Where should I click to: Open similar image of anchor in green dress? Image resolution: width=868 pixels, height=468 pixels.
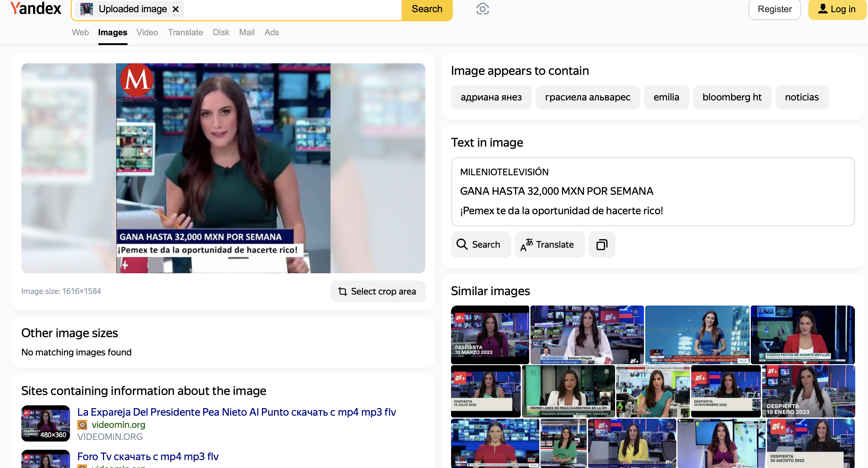pos(563,443)
